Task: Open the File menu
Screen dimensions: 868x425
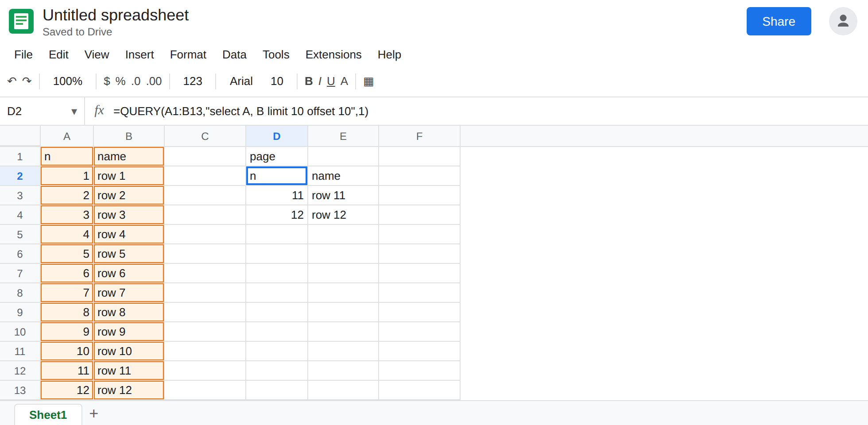Action: (23, 54)
